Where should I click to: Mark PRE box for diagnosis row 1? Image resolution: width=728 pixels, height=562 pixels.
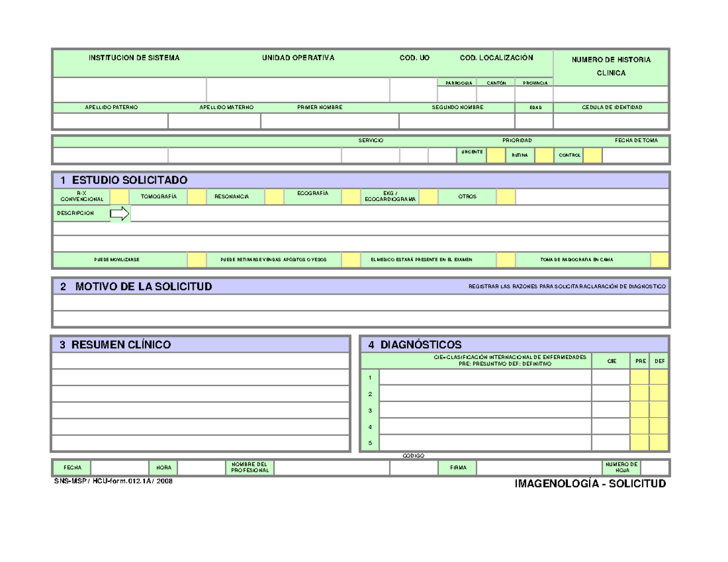(x=639, y=378)
